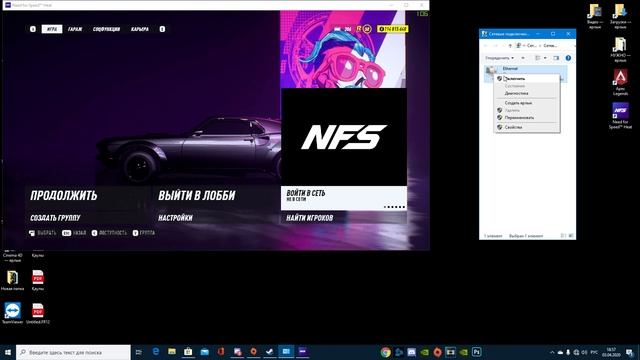Open File Explorer from the taskbar
The image size is (640, 360).
[x=172, y=351]
